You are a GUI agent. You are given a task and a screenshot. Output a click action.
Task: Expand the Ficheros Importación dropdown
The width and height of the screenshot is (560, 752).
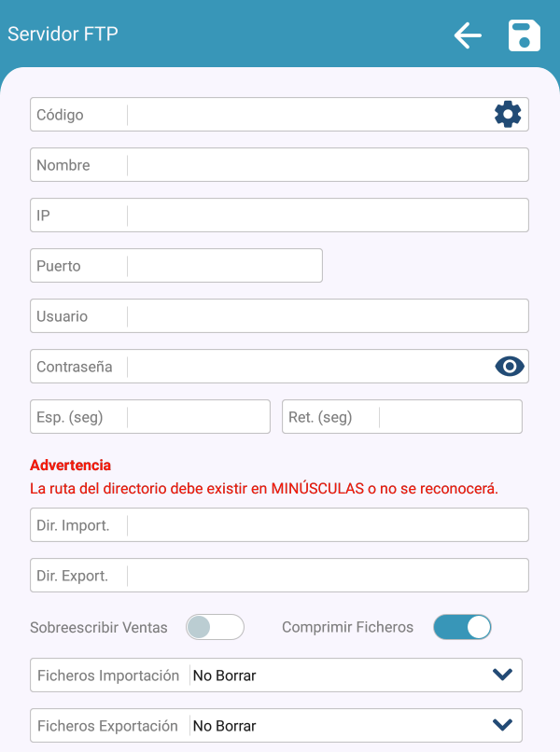point(502,675)
